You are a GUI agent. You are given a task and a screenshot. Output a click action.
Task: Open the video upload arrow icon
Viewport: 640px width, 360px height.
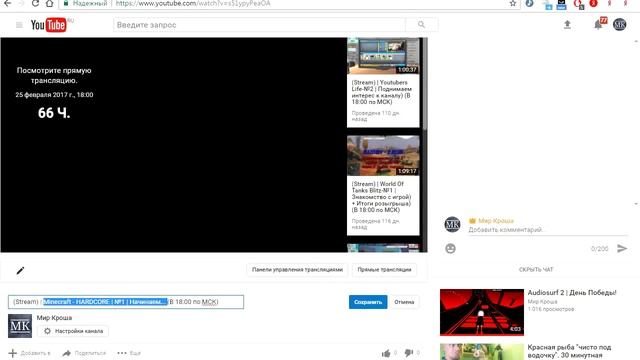click(x=567, y=25)
